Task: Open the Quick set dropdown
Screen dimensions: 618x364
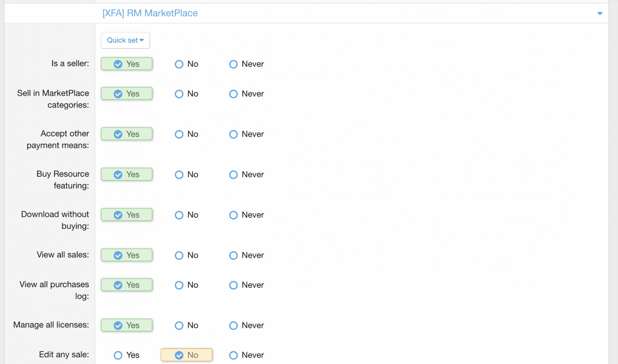Action: coord(126,41)
